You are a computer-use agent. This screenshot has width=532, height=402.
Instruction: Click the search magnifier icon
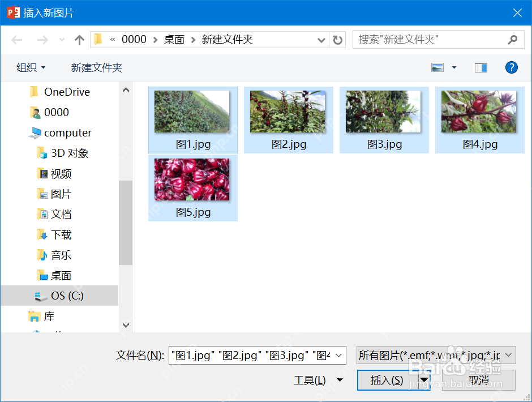pyautogui.click(x=513, y=40)
